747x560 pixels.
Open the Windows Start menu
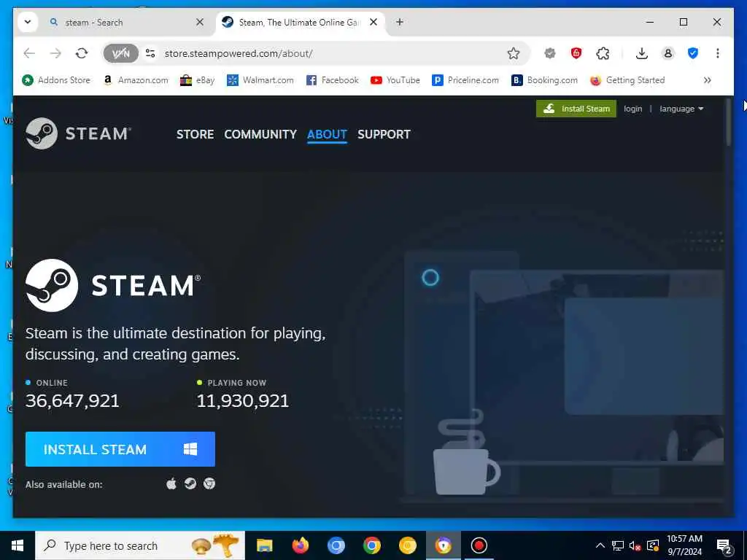18,545
